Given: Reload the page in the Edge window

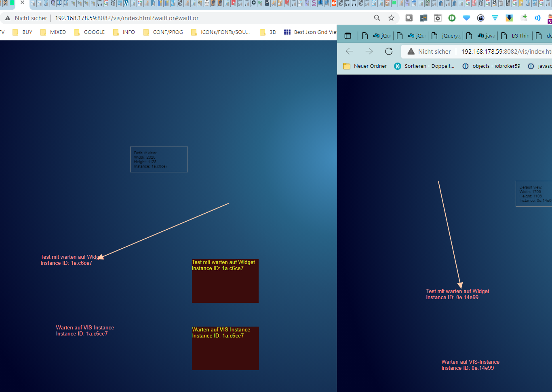Looking at the screenshot, I should coord(389,51).
